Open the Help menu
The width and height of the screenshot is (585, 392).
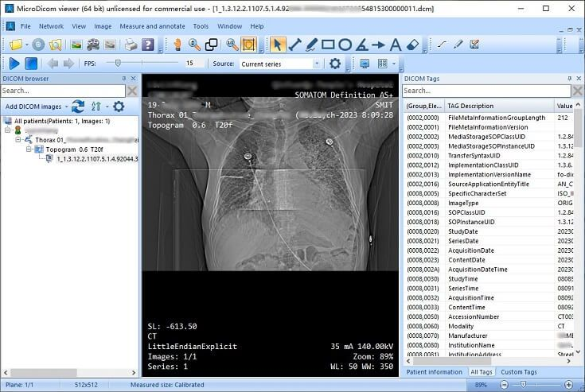[256, 26]
